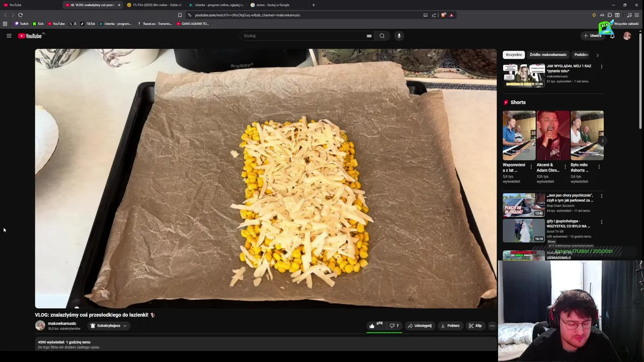Open Brave Rewards triangle icon
Screen dimensions: 644x362
pyautogui.click(x=451, y=15)
